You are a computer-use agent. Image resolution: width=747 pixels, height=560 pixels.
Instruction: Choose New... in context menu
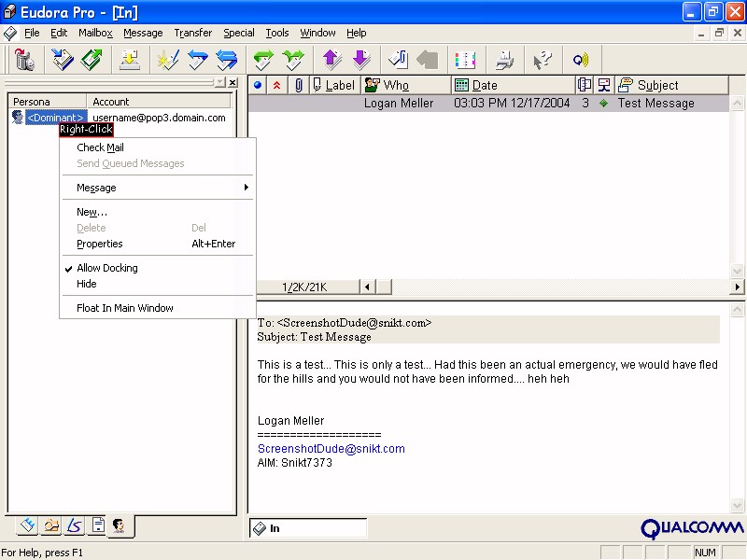pyautogui.click(x=157, y=212)
